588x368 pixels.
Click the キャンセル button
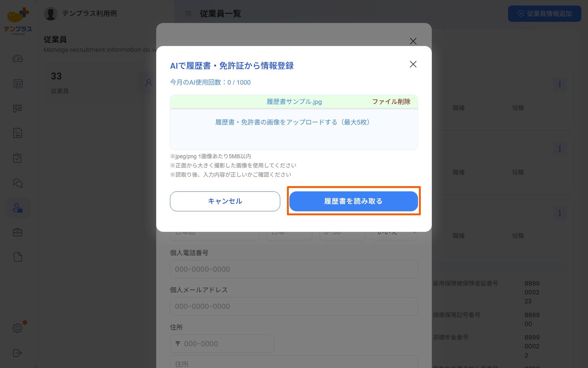225,201
